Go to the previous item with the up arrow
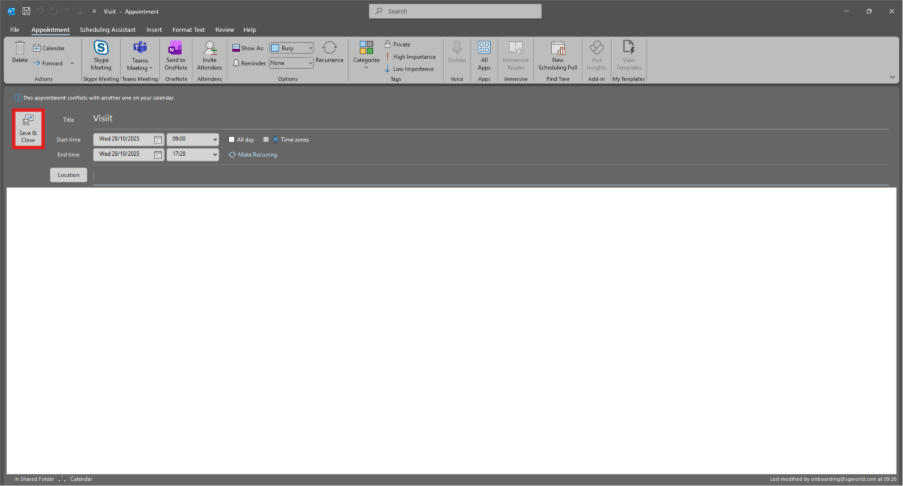The height and width of the screenshot is (486, 903). point(67,11)
